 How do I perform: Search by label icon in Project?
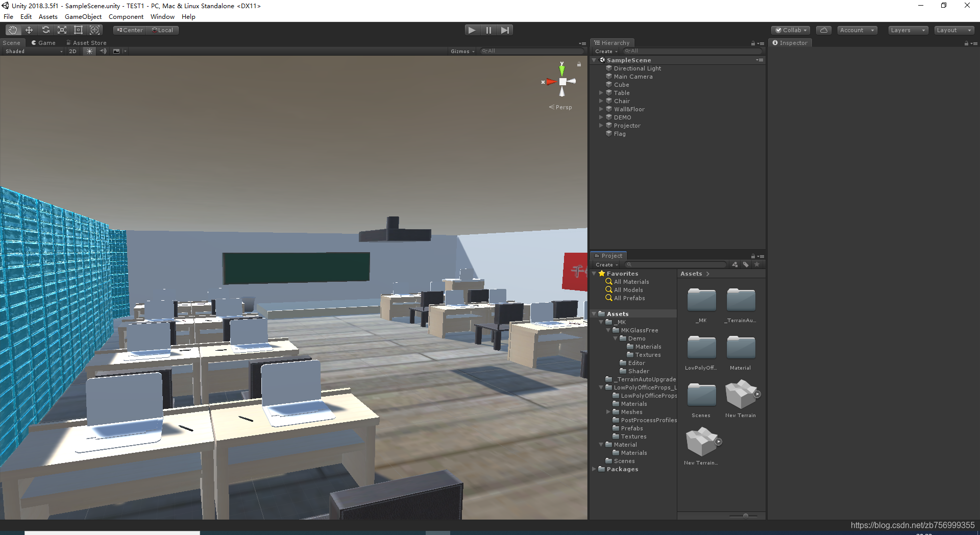click(x=746, y=264)
